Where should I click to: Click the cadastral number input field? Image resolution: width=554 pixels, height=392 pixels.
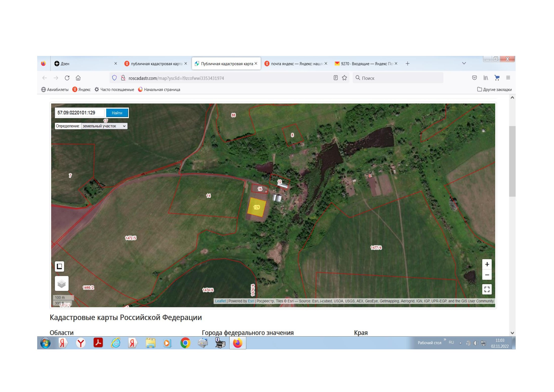click(x=80, y=113)
